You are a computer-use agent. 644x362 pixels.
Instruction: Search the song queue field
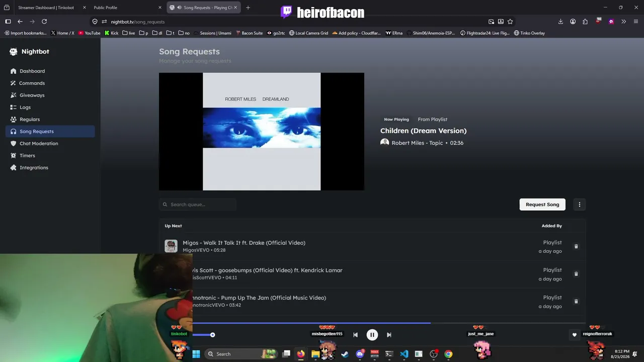[x=198, y=205]
